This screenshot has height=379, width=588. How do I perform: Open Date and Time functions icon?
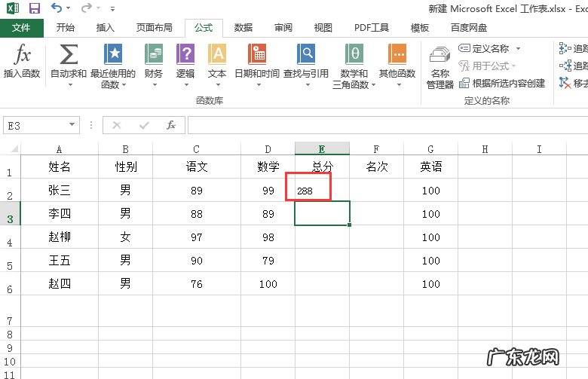pos(257,54)
